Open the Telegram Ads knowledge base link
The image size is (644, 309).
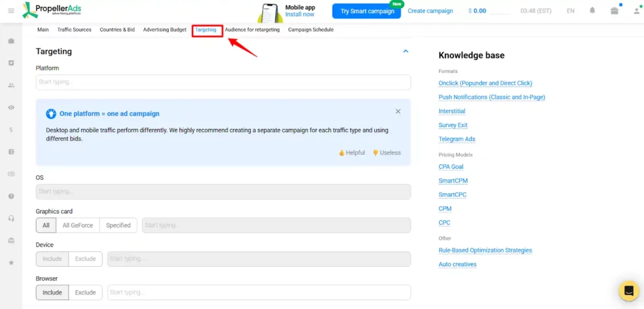457,139
